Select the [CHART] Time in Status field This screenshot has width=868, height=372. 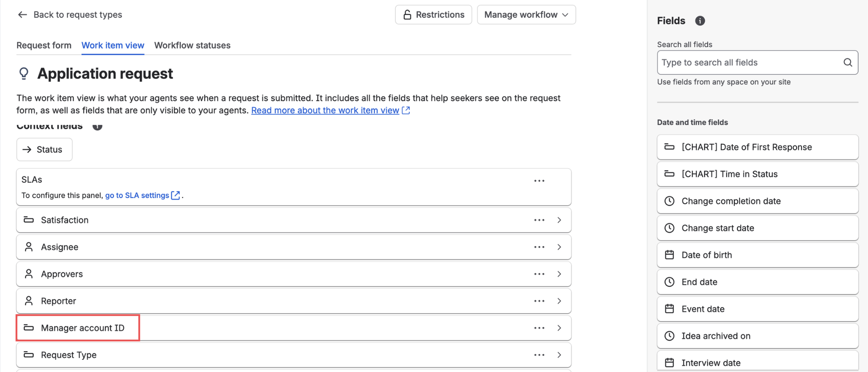point(757,174)
